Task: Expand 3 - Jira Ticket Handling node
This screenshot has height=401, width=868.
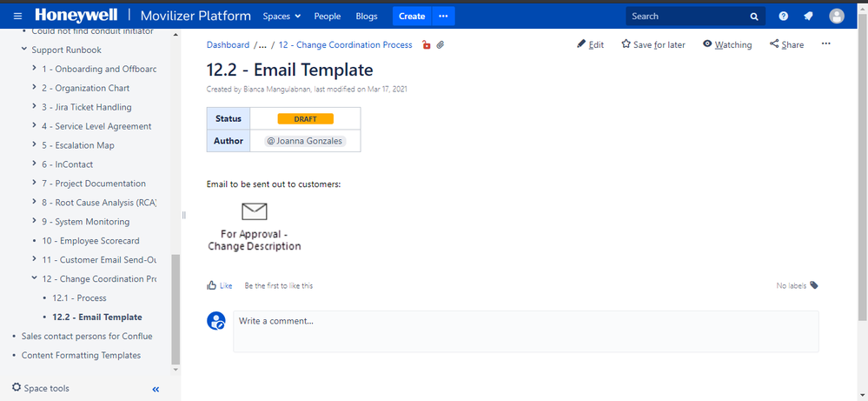Action: [35, 107]
